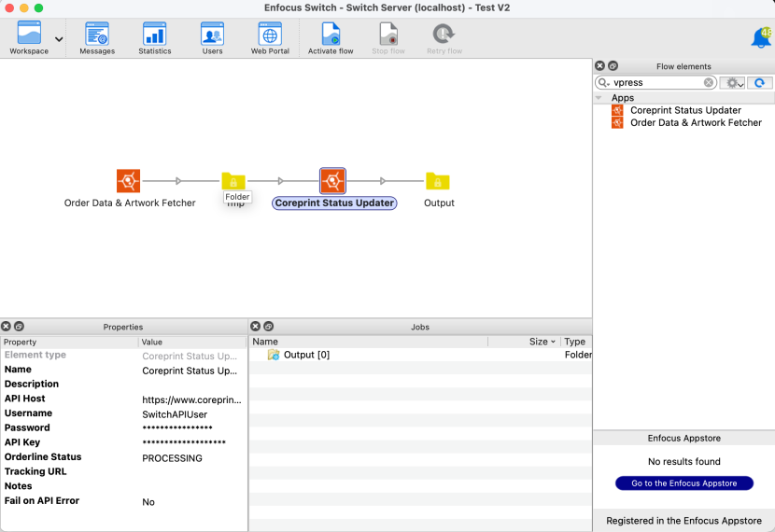Select Order Data & Artwork Fetcher in Apps list
The height and width of the screenshot is (532, 775).
pos(696,122)
